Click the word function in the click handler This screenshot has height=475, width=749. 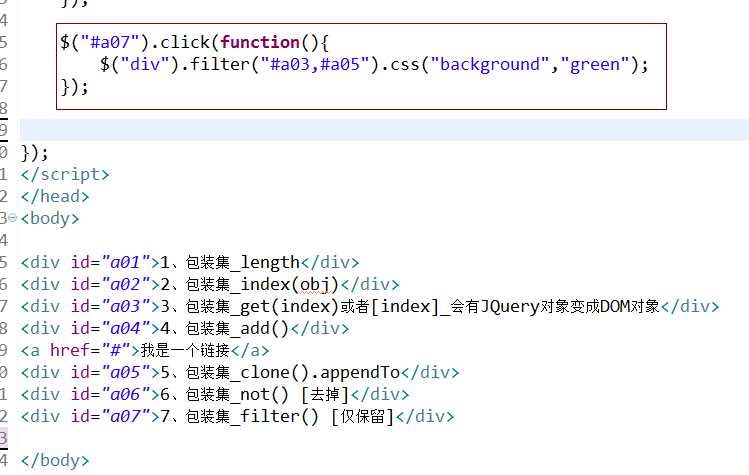click(x=260, y=43)
